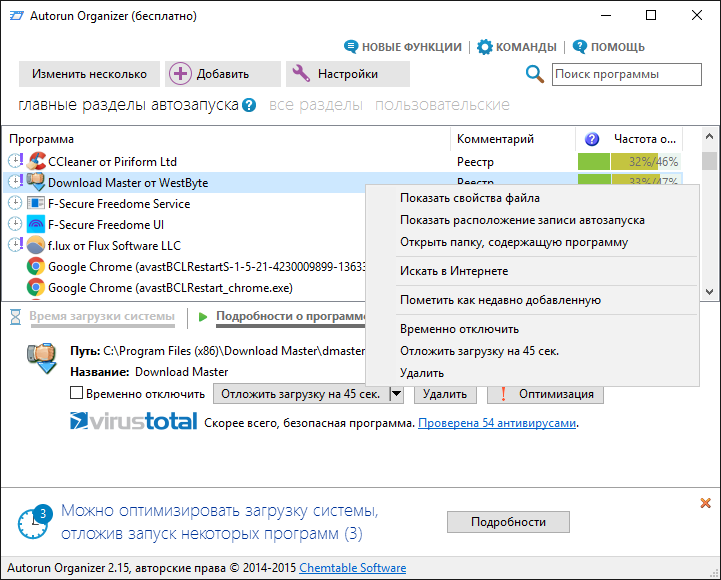
Task: Click the Поиск программы search field
Action: click(627, 74)
